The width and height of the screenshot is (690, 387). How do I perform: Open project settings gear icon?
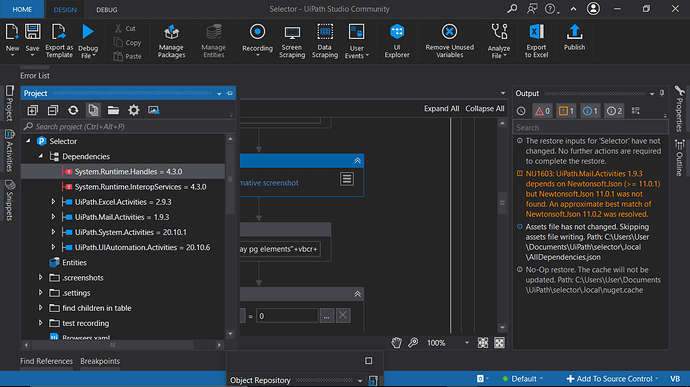pyautogui.click(x=133, y=110)
